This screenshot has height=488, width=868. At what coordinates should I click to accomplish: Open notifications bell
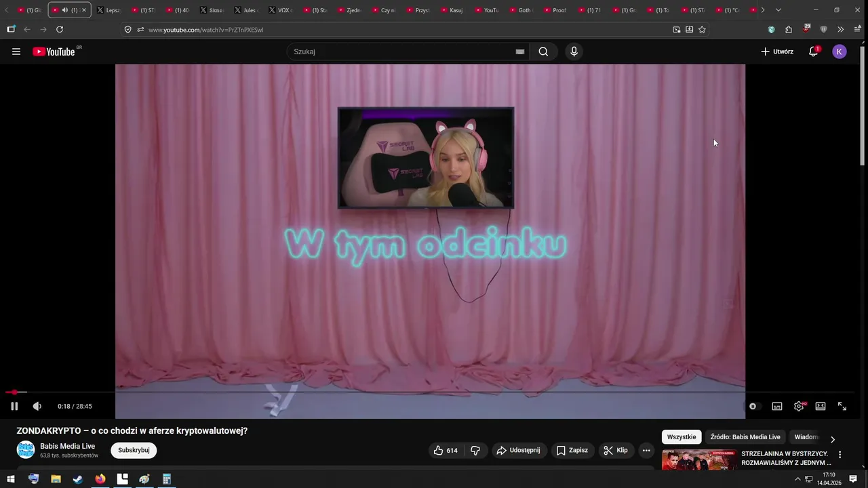click(813, 52)
